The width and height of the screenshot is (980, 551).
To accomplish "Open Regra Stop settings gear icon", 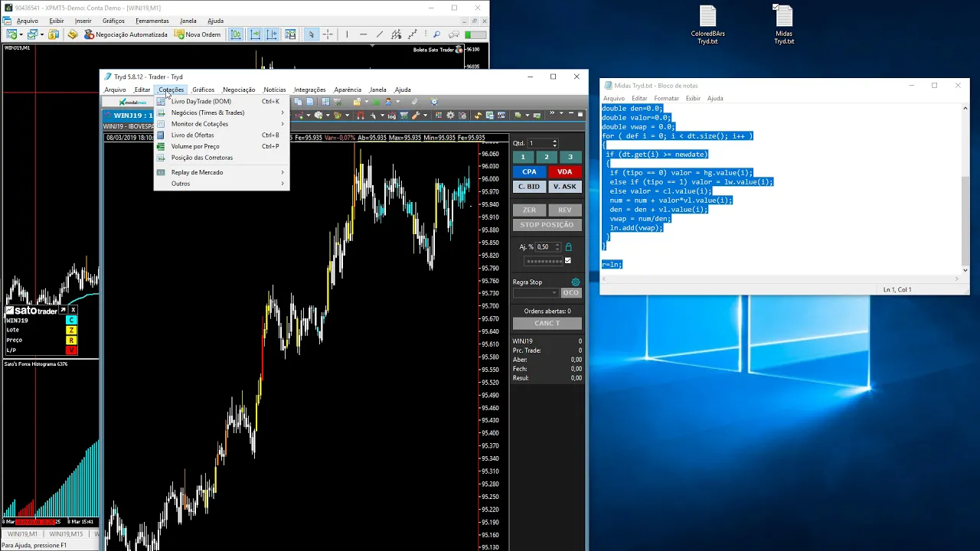I will pyautogui.click(x=576, y=282).
